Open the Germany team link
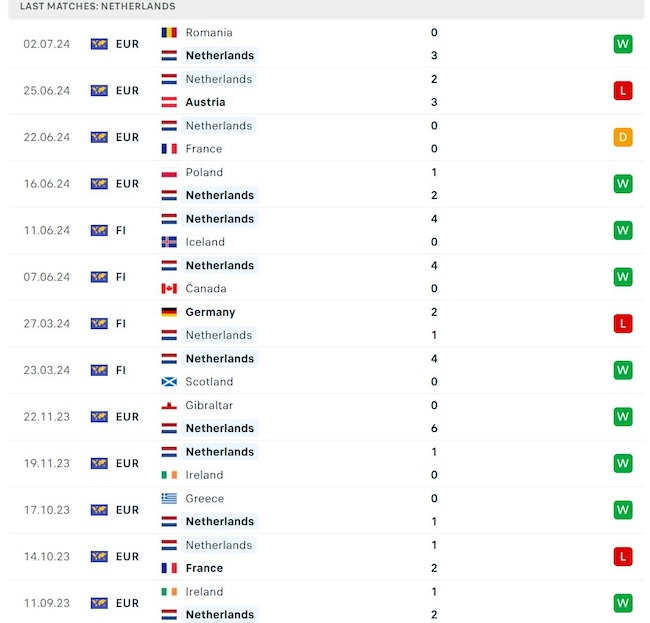 (210, 312)
